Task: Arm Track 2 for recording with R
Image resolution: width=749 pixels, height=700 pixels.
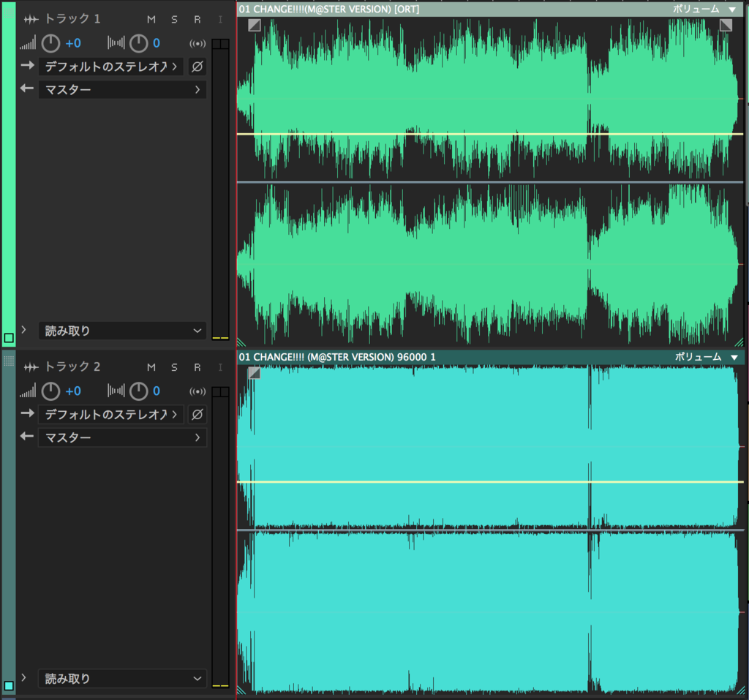Action: 197,367
